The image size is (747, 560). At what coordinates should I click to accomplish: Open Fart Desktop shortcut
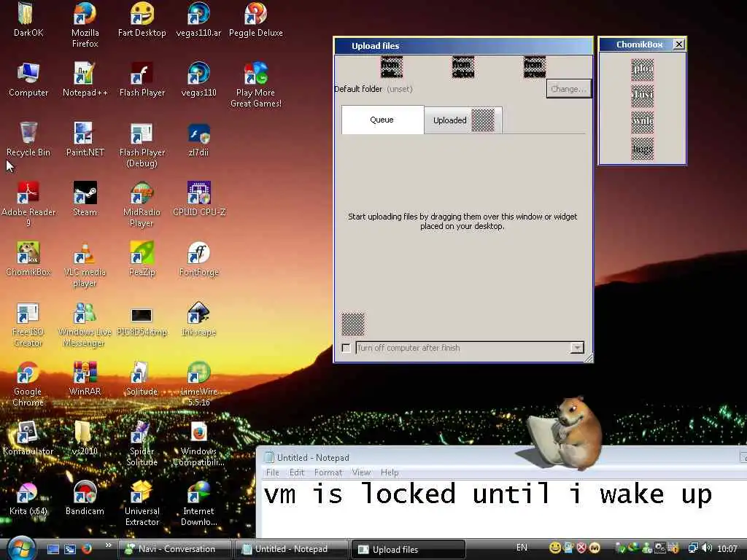142,20
